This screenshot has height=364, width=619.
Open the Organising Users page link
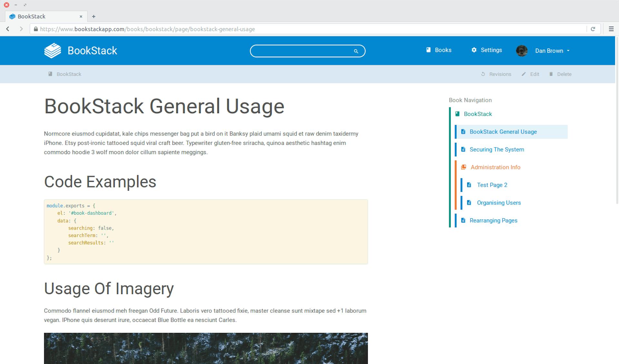click(499, 202)
